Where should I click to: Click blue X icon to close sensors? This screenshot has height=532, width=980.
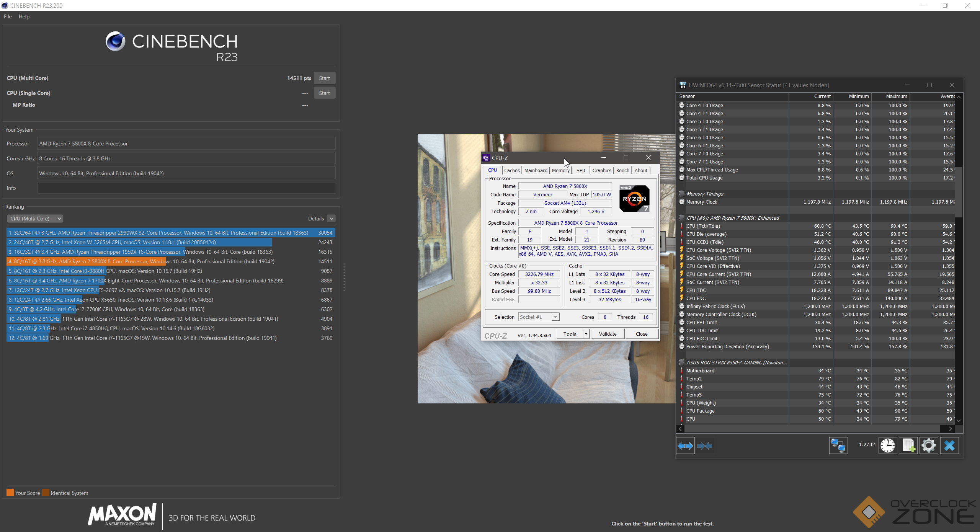tap(949, 446)
